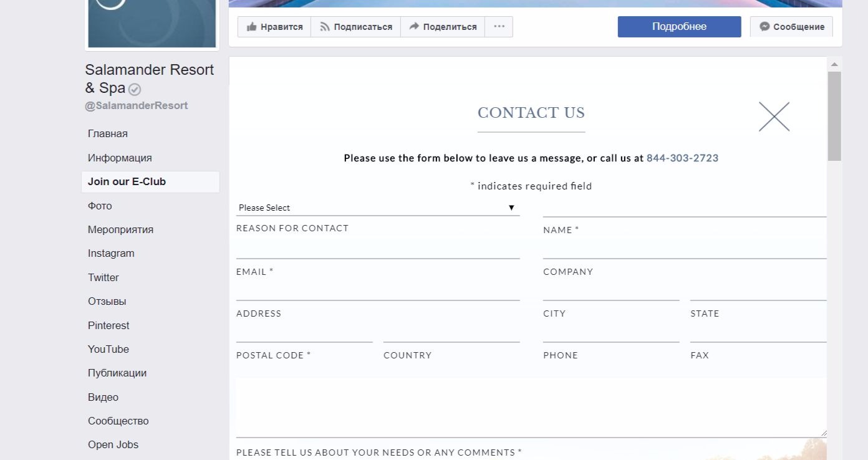868x460 pixels.
Task: Click the verified badge next to page name
Action: point(135,89)
